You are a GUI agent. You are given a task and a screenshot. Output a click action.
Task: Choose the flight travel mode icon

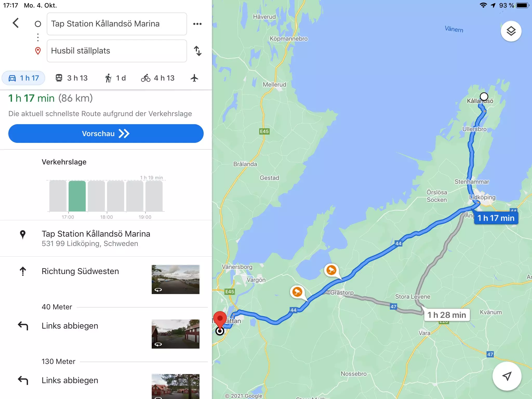tap(194, 78)
